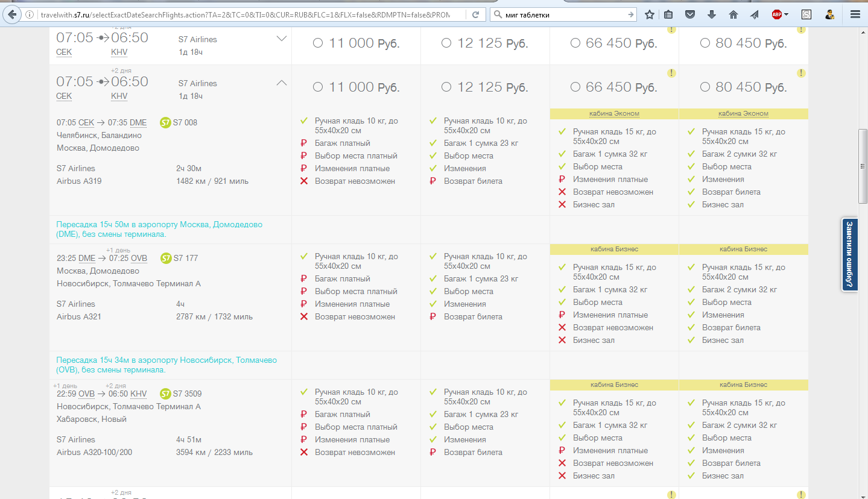The image size is (868, 499).
Task: Click KHV link in the 22:59 OVB segment
Action: 139,394
